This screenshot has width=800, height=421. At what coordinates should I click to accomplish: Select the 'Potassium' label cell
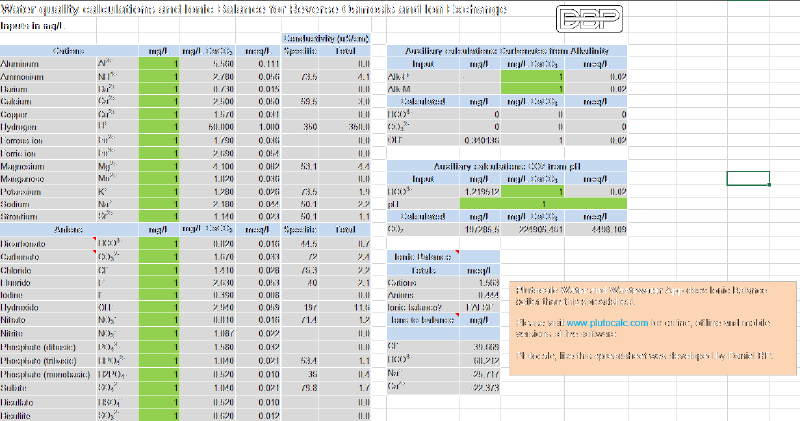pyautogui.click(x=48, y=191)
